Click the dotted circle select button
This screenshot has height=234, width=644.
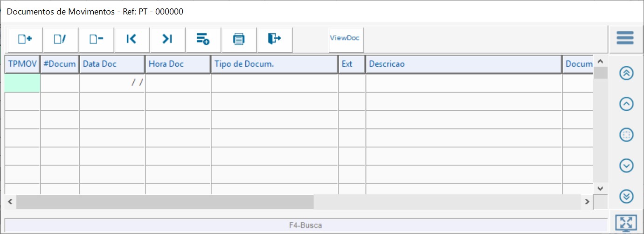(626, 135)
